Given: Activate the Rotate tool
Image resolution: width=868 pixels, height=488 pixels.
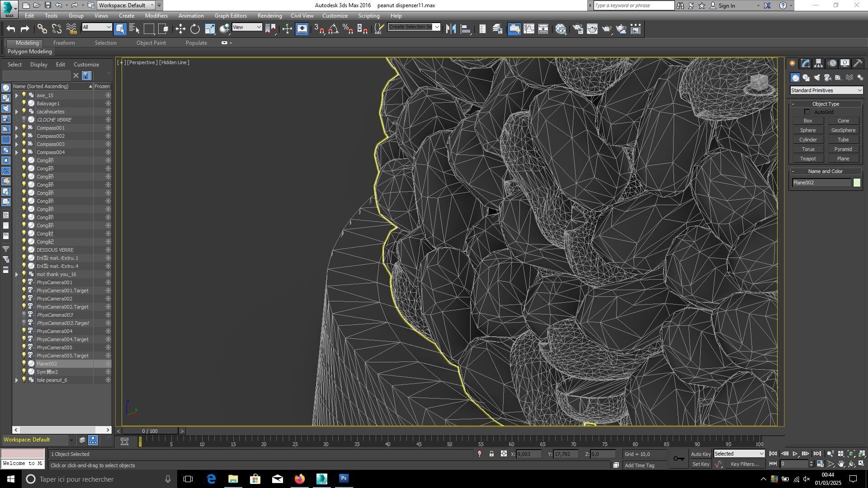Looking at the screenshot, I should point(195,29).
